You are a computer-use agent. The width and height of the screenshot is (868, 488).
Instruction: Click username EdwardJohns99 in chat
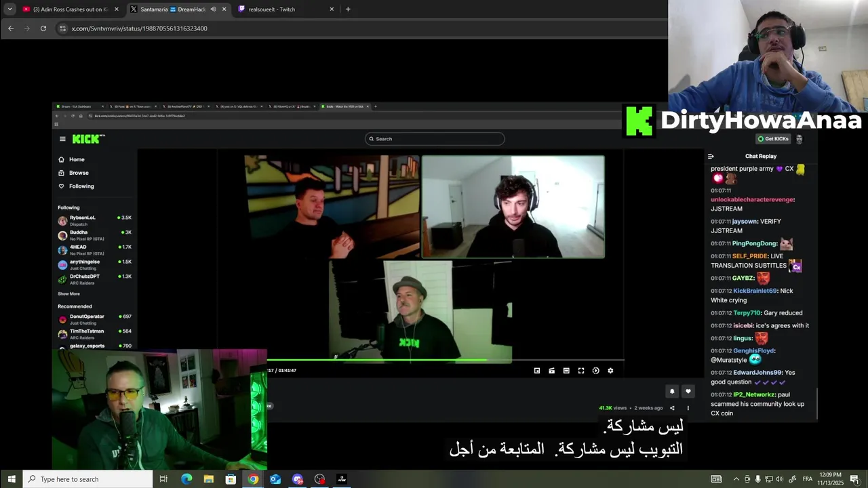coord(757,373)
